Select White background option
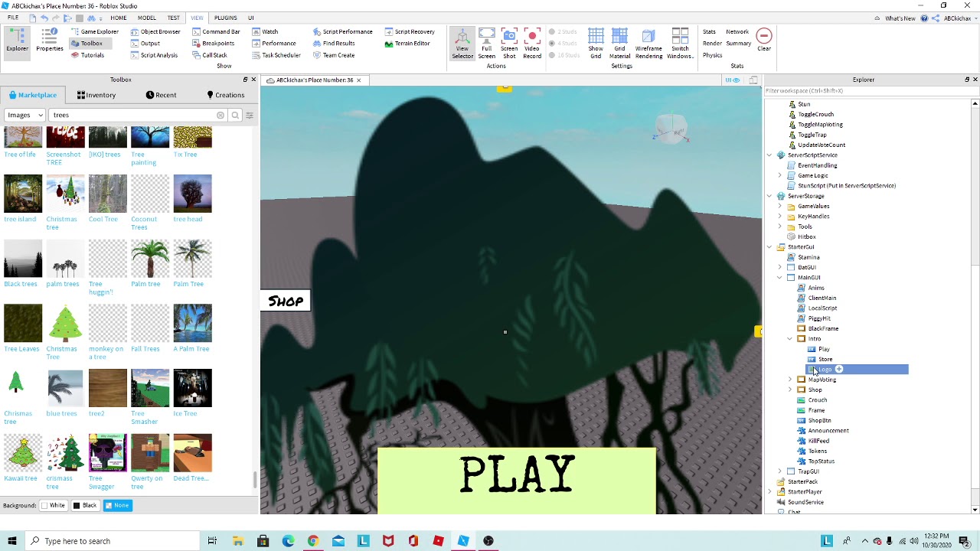 (54, 505)
